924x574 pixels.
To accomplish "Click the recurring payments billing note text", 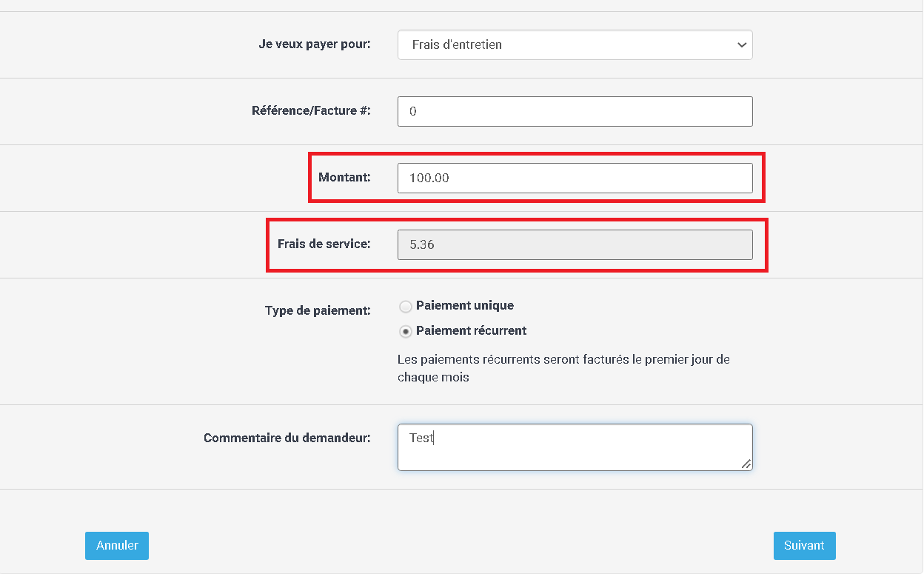I will point(563,368).
